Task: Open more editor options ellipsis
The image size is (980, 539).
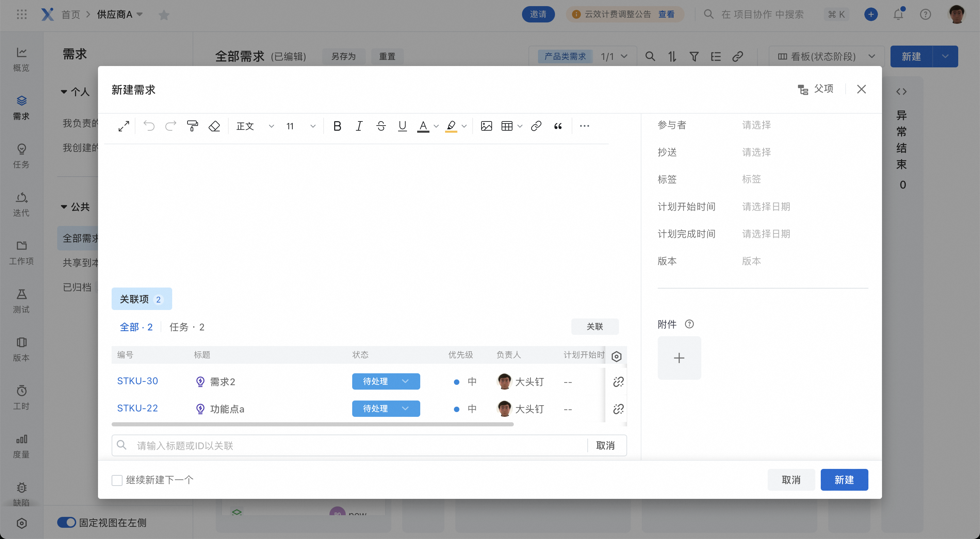Action: [585, 126]
